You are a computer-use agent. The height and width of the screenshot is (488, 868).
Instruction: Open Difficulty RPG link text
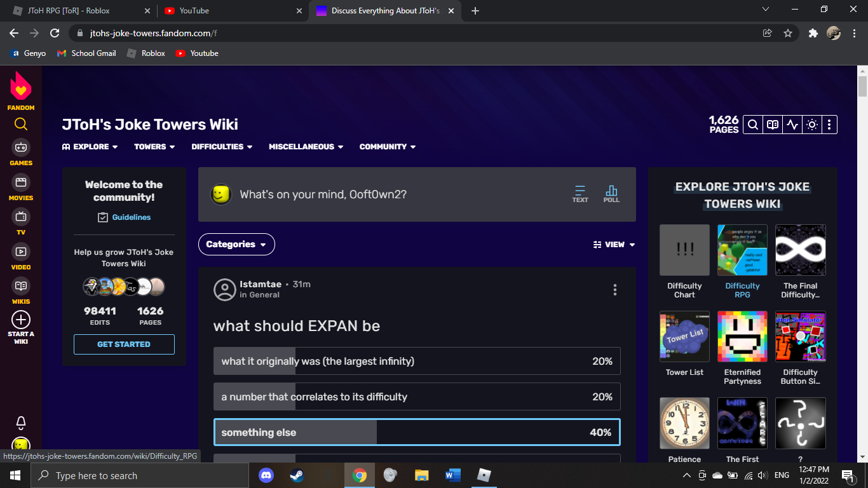pos(742,290)
